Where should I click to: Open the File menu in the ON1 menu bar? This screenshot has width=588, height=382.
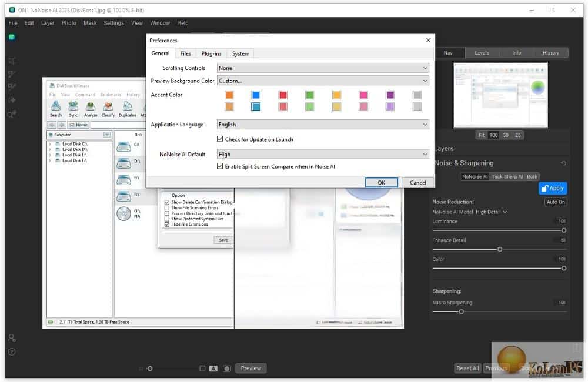click(13, 23)
